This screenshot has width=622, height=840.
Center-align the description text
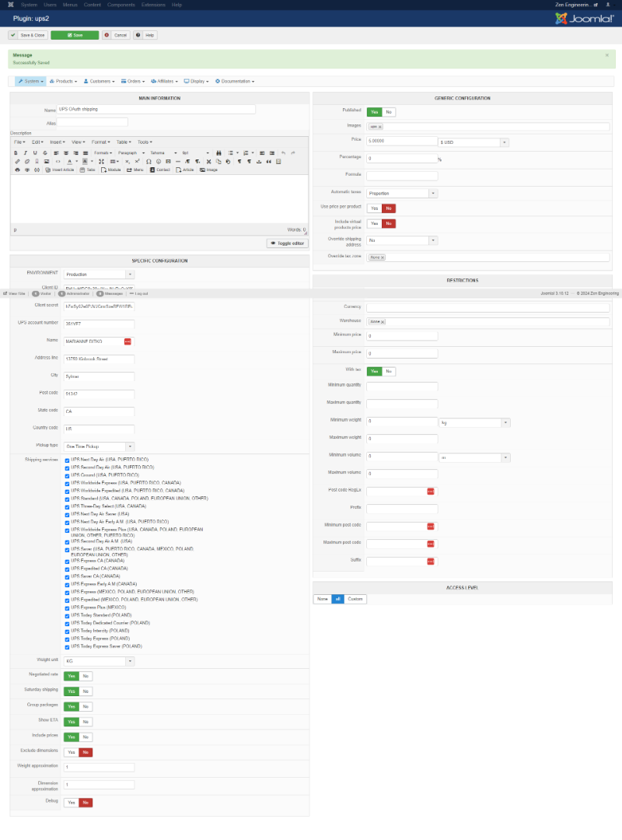coord(66,153)
